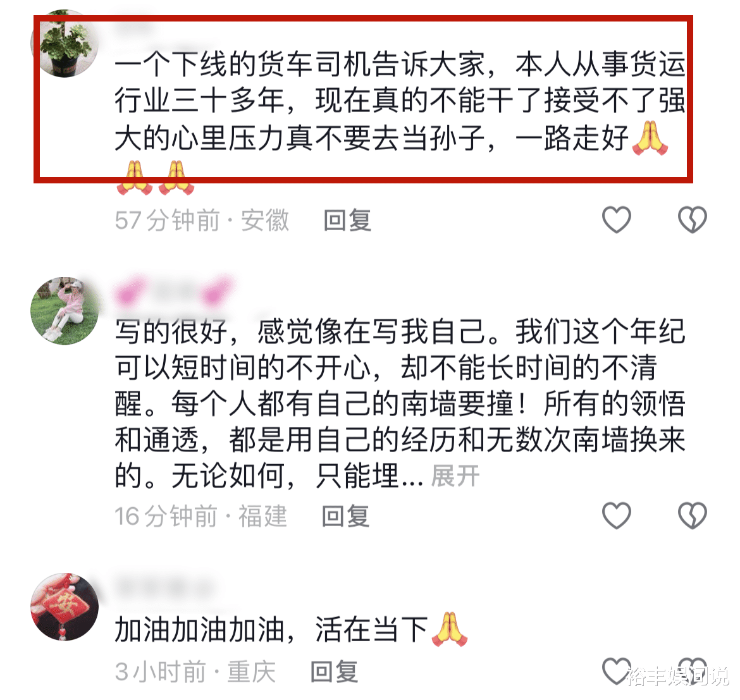Expand truncated comment via 展开

[455, 476]
